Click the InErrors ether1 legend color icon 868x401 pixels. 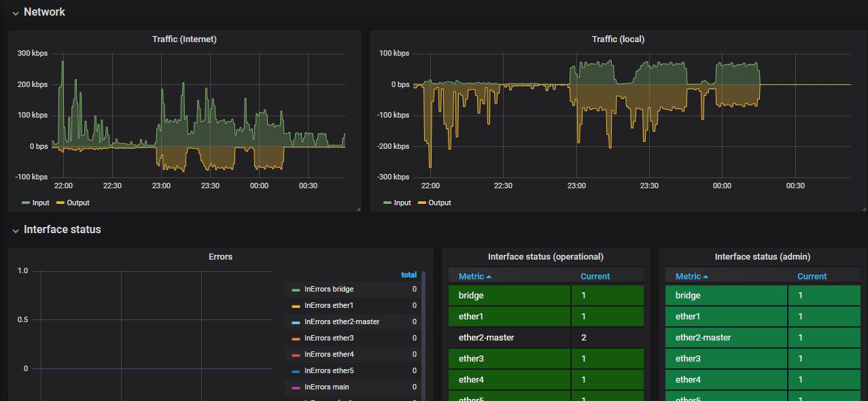[x=296, y=306]
